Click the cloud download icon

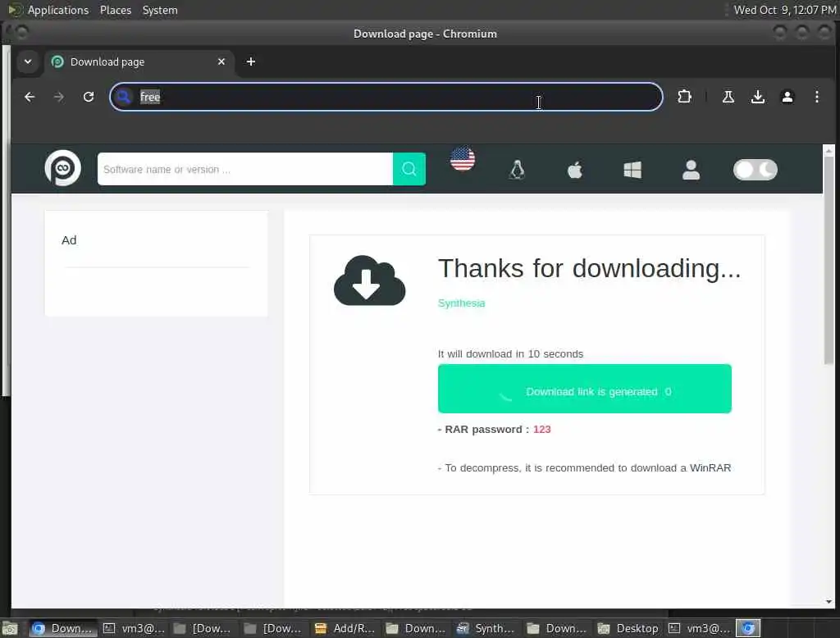tap(370, 281)
